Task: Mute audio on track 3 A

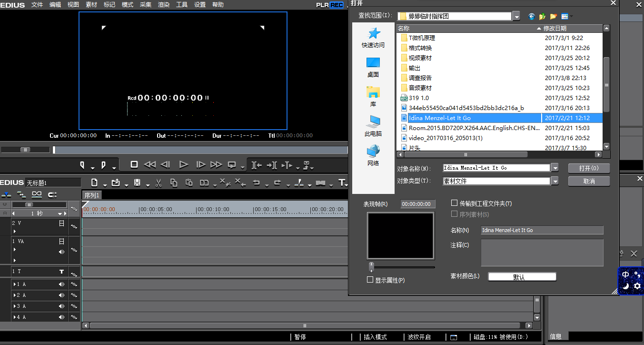Action: pyautogui.click(x=61, y=306)
